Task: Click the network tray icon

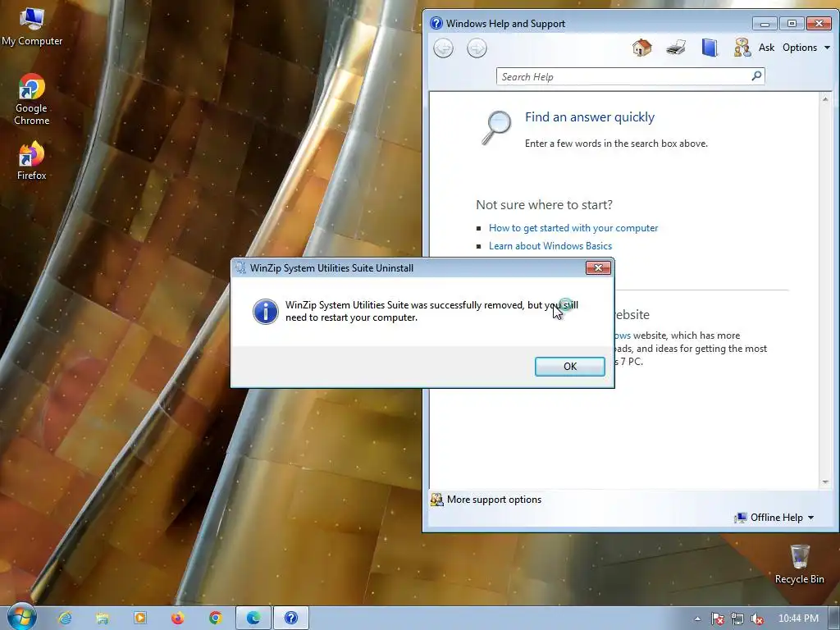Action: (x=737, y=619)
